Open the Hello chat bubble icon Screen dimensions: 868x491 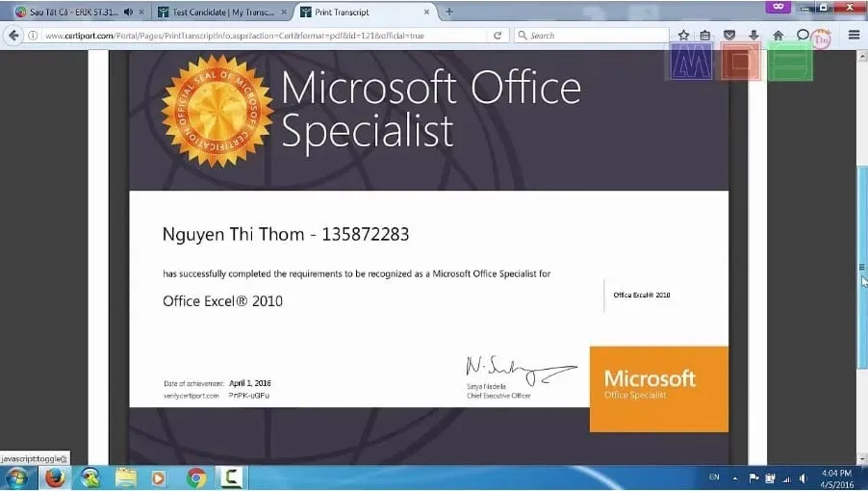[x=803, y=35]
